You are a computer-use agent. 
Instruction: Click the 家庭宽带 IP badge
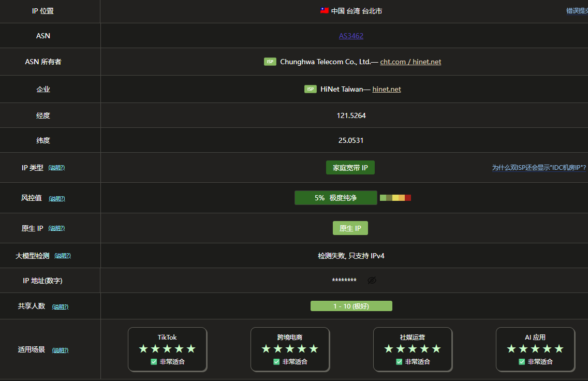pos(350,168)
